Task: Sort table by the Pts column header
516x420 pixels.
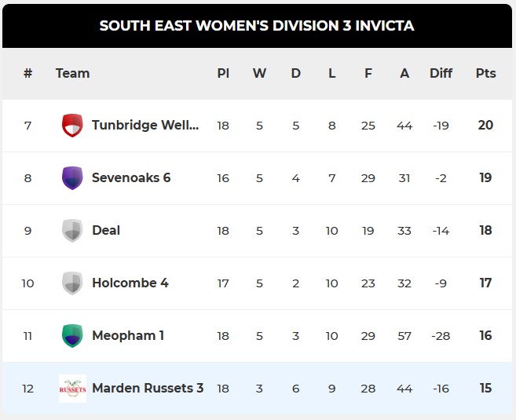Action: 486,73
